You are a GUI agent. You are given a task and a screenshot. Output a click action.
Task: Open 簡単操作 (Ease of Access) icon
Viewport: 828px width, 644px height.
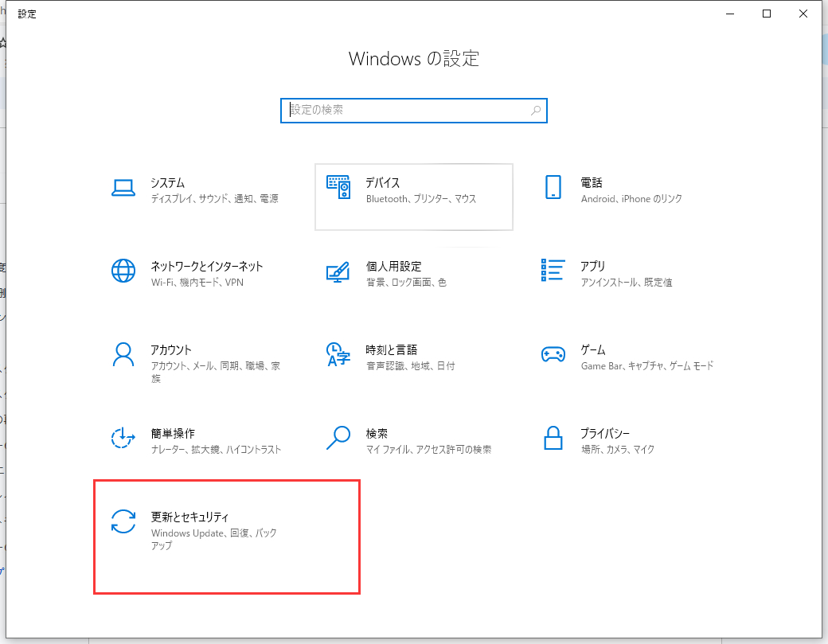tap(123, 439)
